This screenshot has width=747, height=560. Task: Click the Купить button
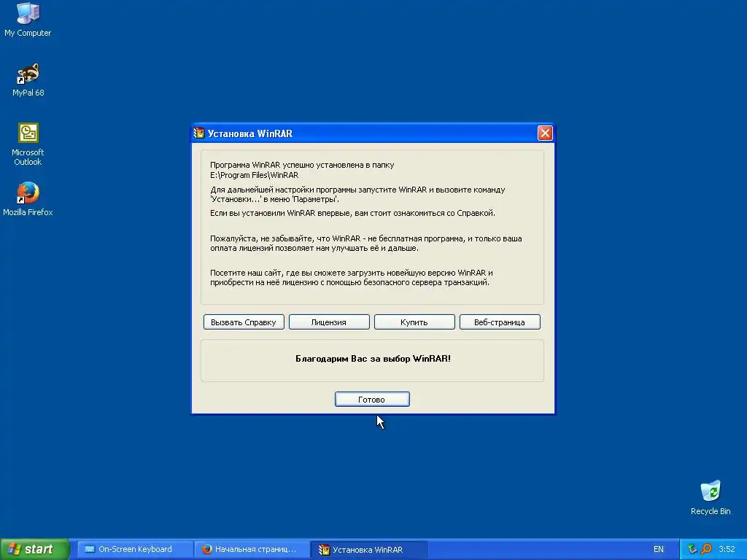click(414, 322)
